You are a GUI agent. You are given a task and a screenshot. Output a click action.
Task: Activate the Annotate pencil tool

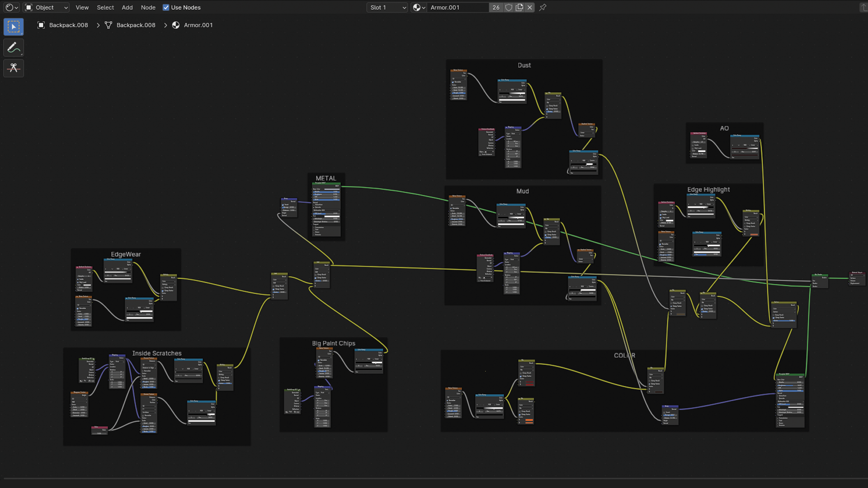(x=14, y=47)
